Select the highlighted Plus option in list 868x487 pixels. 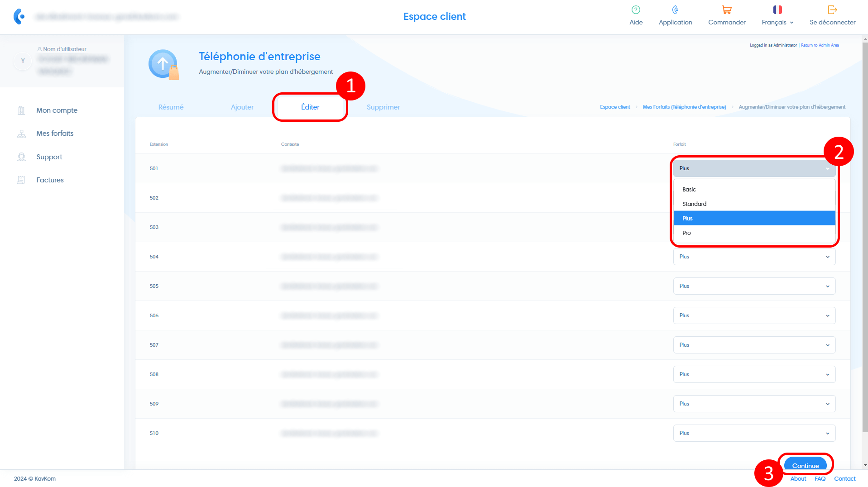754,218
